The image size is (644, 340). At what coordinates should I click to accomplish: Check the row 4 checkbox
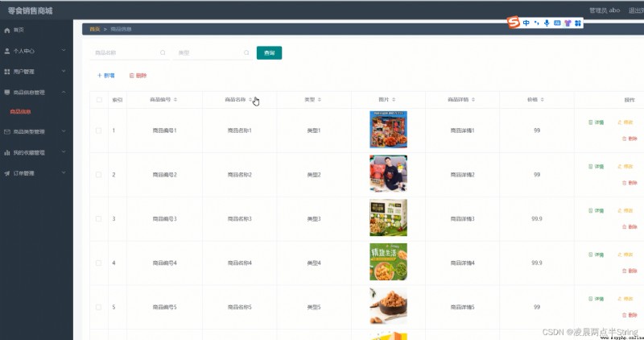98,263
